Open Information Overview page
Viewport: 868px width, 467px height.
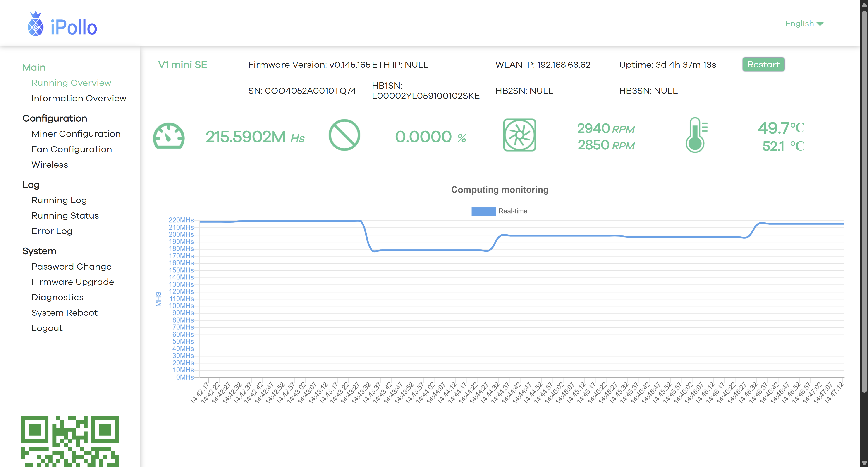pyautogui.click(x=79, y=98)
